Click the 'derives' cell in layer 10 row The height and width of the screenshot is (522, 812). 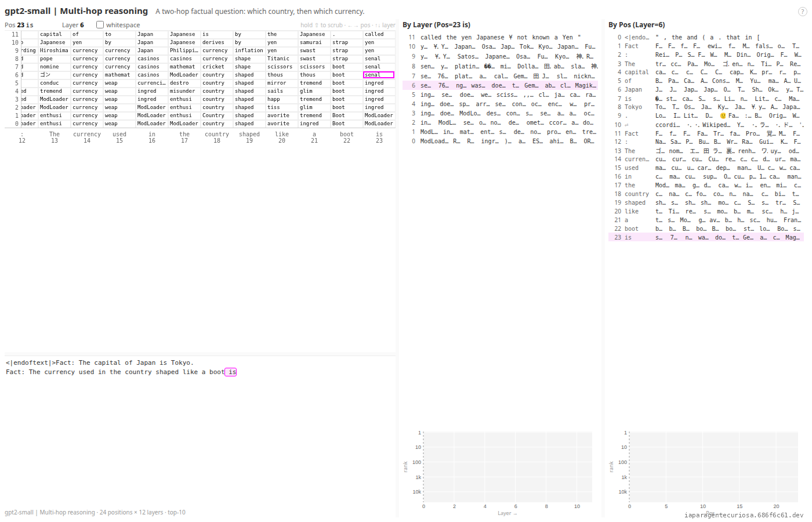(216, 42)
